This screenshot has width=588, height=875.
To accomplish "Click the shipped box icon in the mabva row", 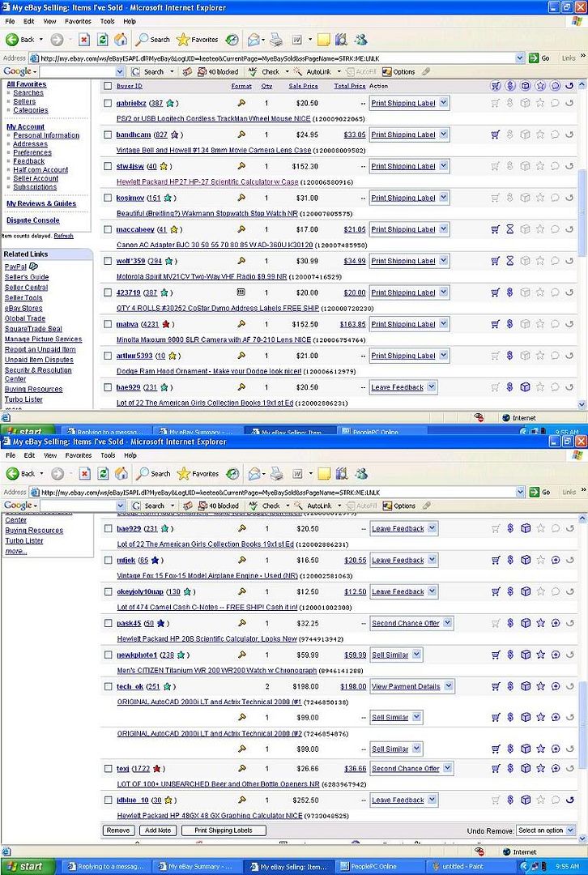I will (525, 324).
